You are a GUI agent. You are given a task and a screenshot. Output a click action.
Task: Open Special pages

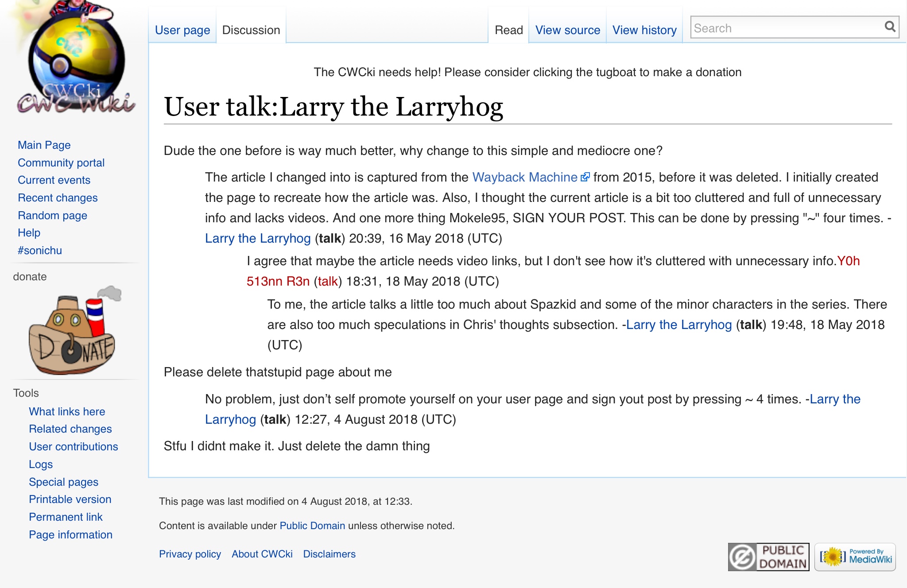pyautogui.click(x=63, y=482)
